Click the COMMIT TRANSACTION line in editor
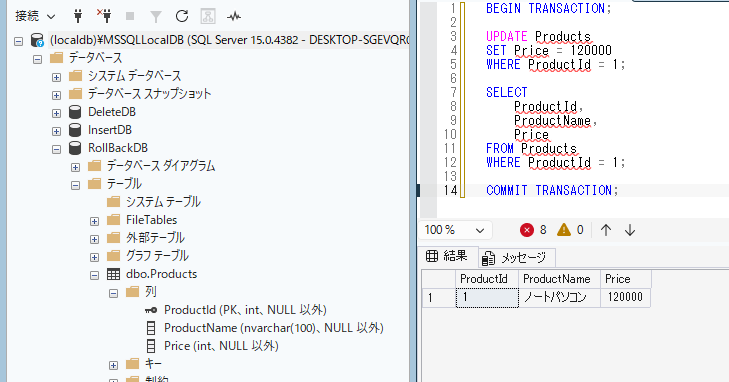The width and height of the screenshot is (729, 382). point(552,191)
